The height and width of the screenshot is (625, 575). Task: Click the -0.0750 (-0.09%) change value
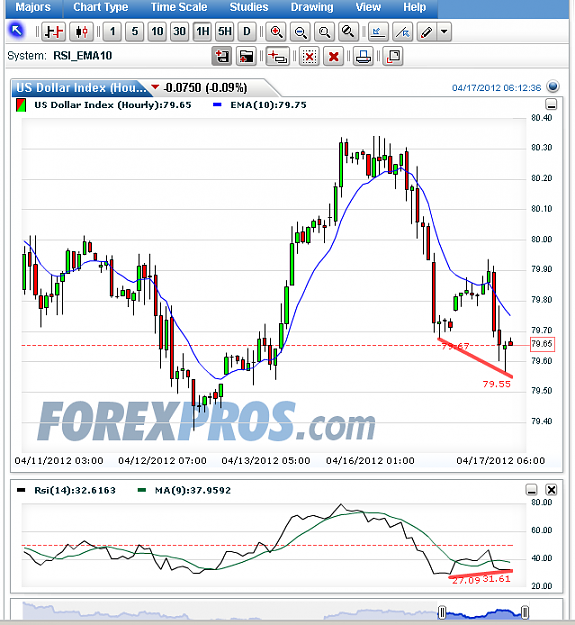coord(205,88)
